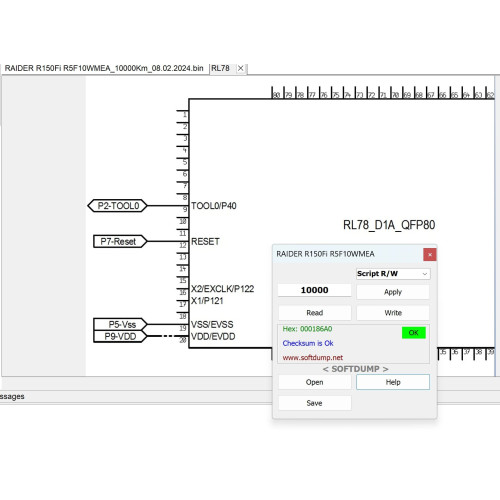500x500 pixels.
Task: Click the Open file button
Action: (314, 382)
